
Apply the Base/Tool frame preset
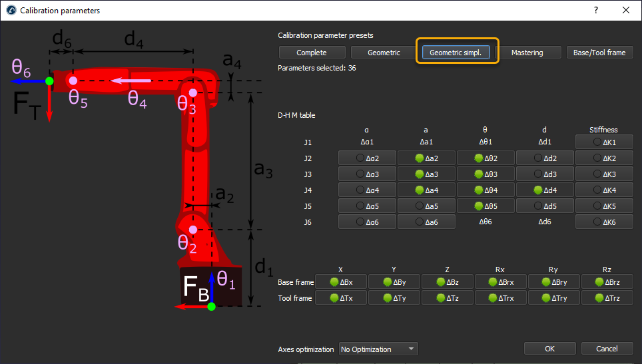coord(599,53)
